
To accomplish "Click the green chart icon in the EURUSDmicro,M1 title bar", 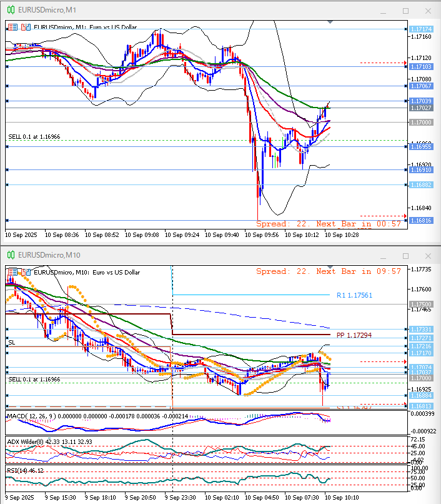I will pyautogui.click(x=10, y=11).
